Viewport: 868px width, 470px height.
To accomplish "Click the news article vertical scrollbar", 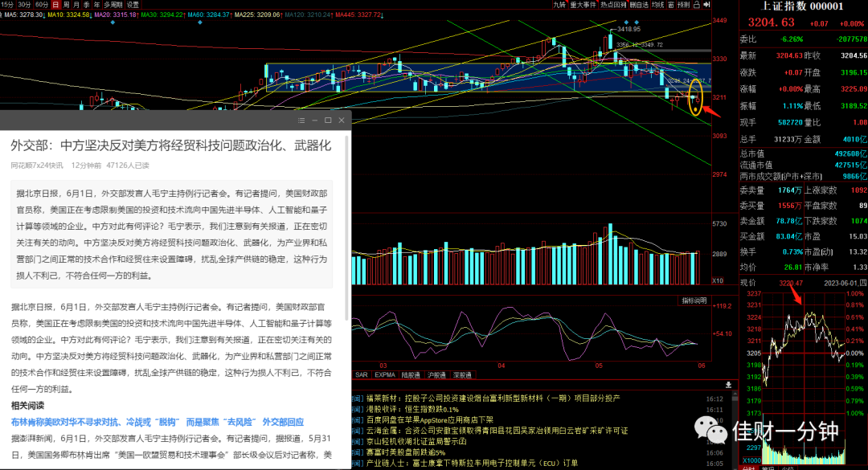I will point(347,227).
